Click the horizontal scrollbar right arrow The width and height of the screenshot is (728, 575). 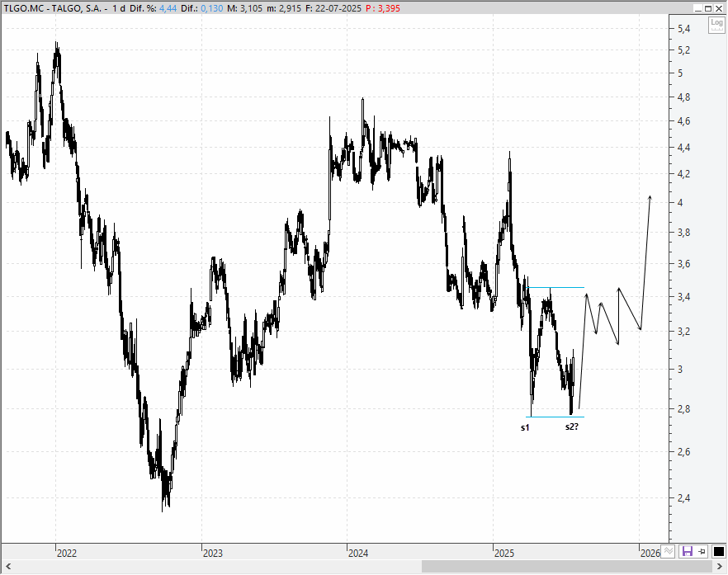coord(720,566)
